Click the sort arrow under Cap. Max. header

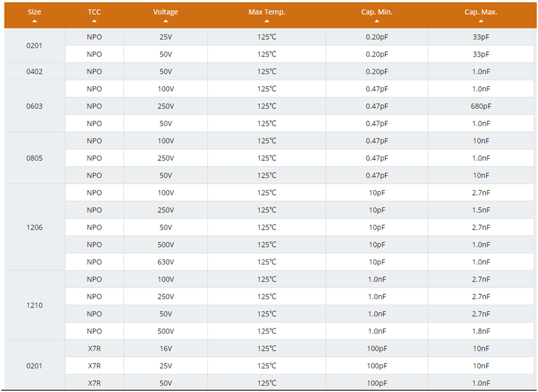[x=480, y=21]
